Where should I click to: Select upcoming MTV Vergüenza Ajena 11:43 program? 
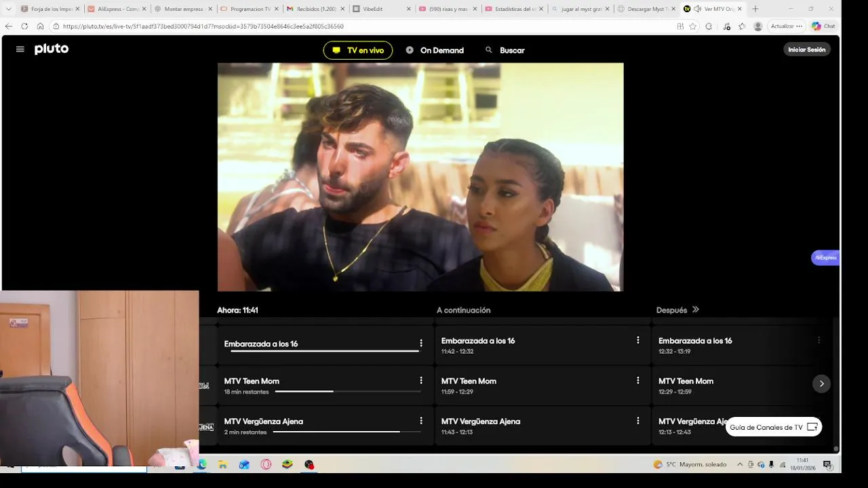coord(542,426)
